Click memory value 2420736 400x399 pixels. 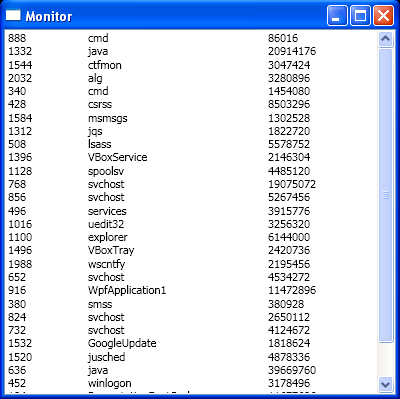[289, 250]
